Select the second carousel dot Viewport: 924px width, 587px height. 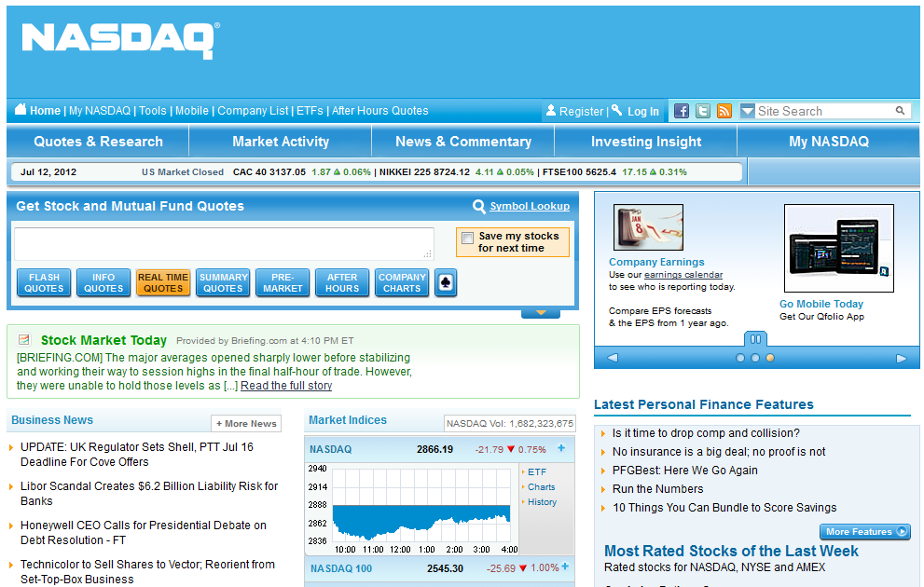click(x=755, y=358)
